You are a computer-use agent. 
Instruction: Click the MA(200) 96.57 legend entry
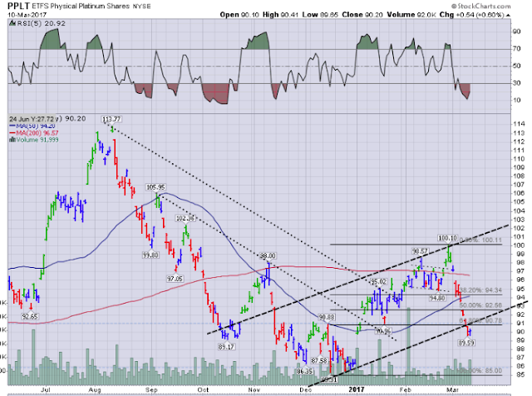[37, 133]
